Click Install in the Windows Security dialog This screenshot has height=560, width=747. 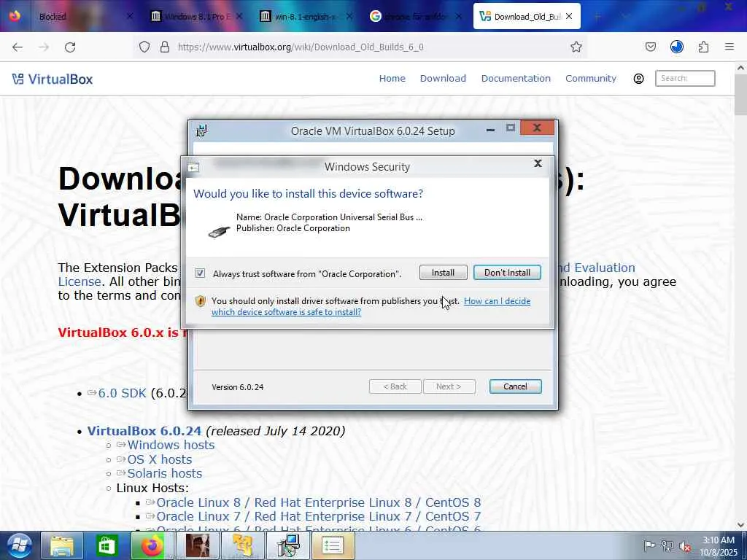(x=443, y=273)
